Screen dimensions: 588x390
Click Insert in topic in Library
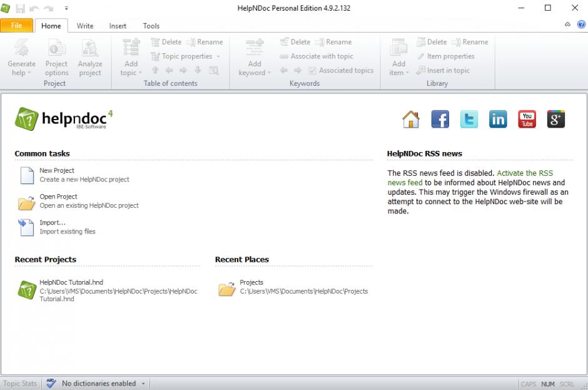pyautogui.click(x=443, y=70)
